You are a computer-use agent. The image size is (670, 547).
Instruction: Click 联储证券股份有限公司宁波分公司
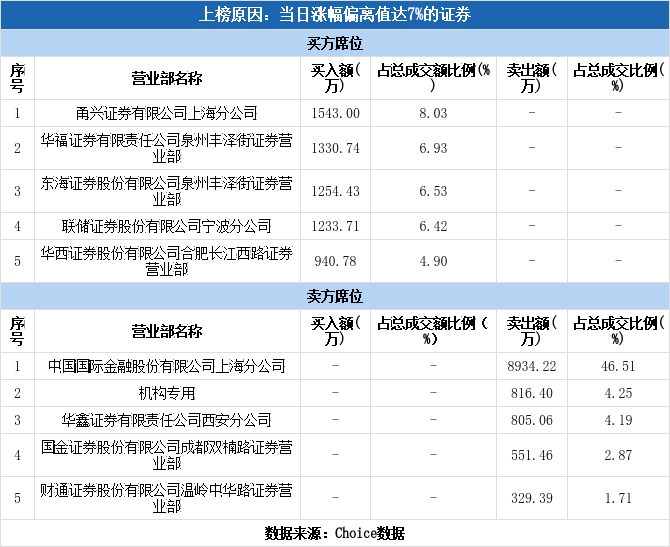tap(167, 226)
